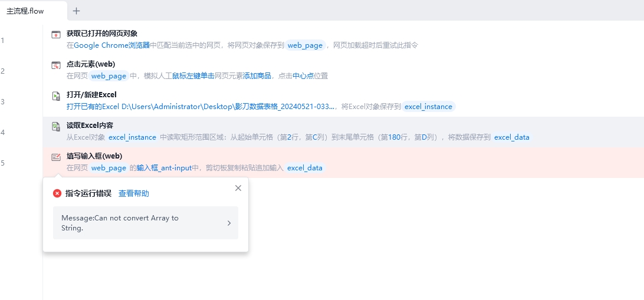Select step title 点击元素(web)
Screen dimensions: 644x300
91,64
